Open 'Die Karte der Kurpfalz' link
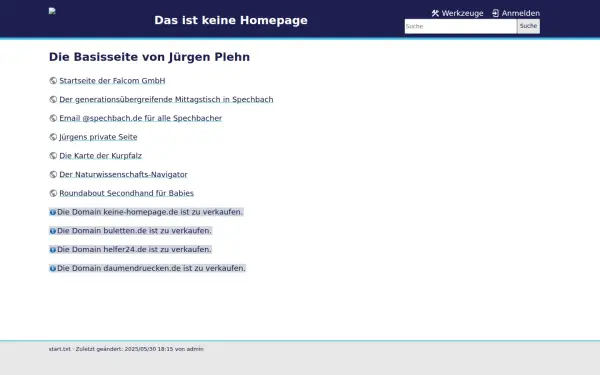Viewport: 600px width, 375px height. (x=100, y=156)
